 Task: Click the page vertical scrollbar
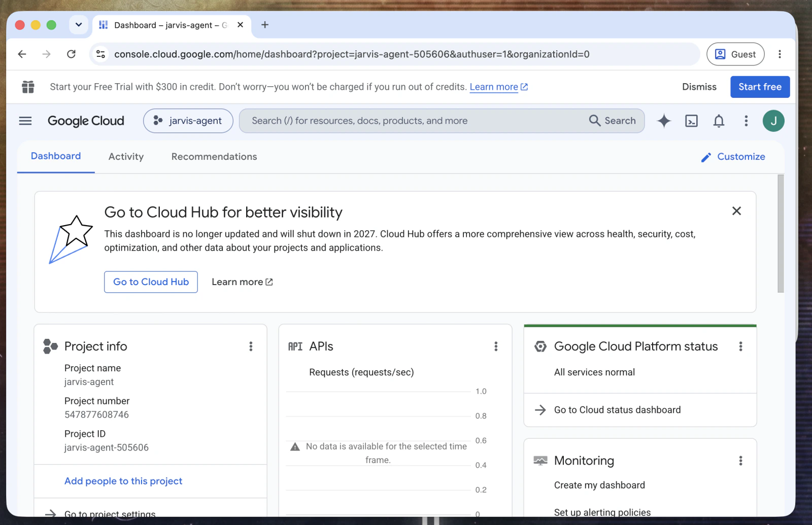781,233
